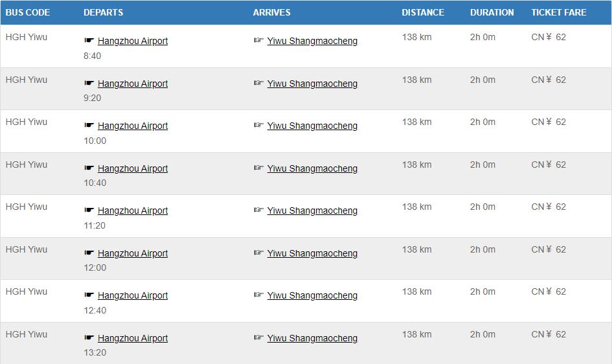
Task: Click the BUS CODE column header
Action: tap(28, 12)
